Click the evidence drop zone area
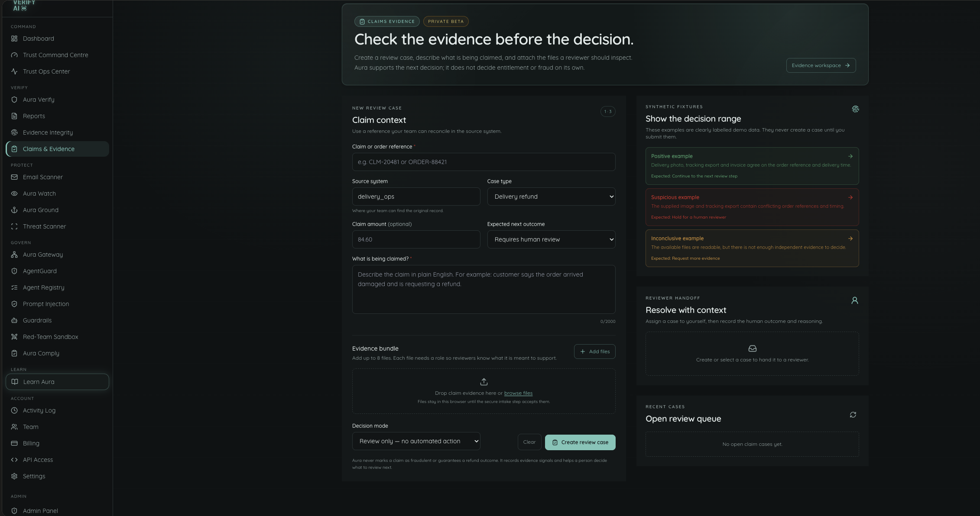The image size is (980, 516). [x=484, y=391]
